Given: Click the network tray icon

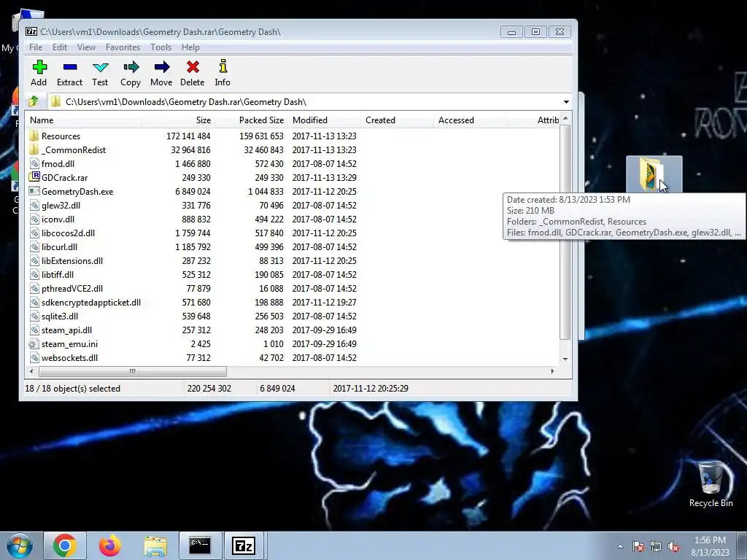Looking at the screenshot, I should (x=656, y=546).
